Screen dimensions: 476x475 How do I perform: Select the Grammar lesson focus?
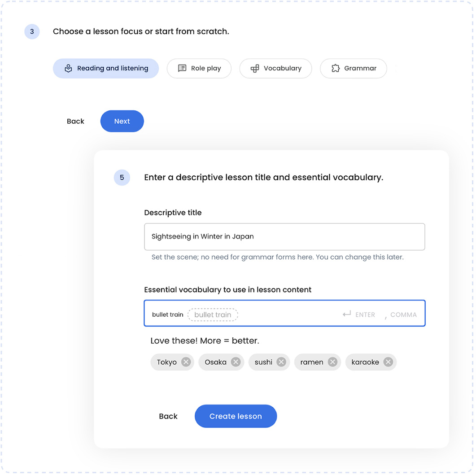354,68
